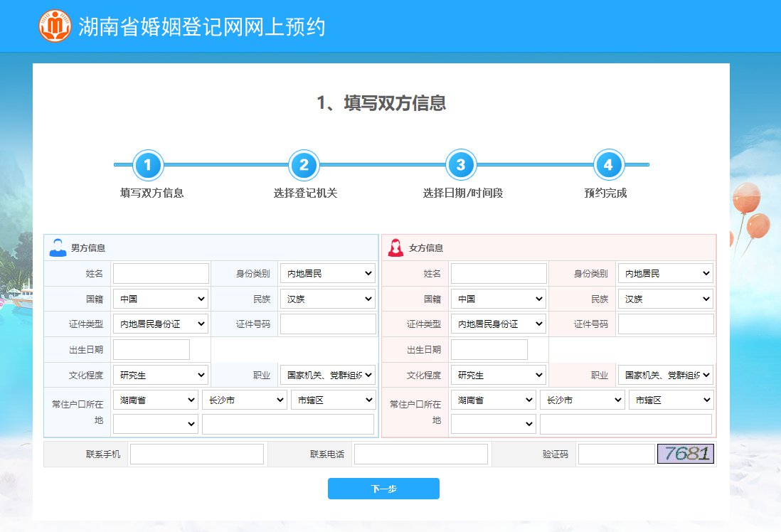This screenshot has width=781, height=532.
Task: Click step 2 circle 选择登记机关
Action: [304, 166]
